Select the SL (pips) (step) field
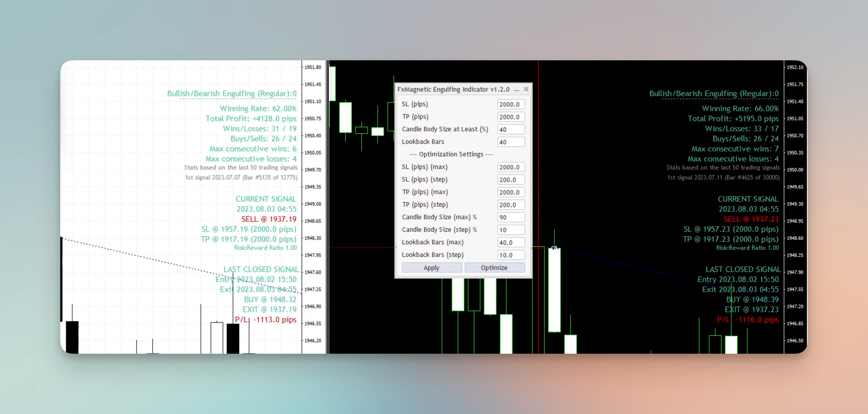Image resolution: width=868 pixels, height=414 pixels. click(x=511, y=180)
